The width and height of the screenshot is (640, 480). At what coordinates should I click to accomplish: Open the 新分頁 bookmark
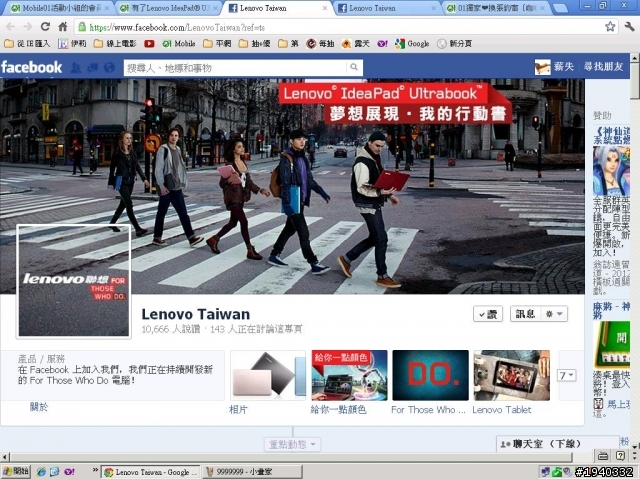[454, 44]
